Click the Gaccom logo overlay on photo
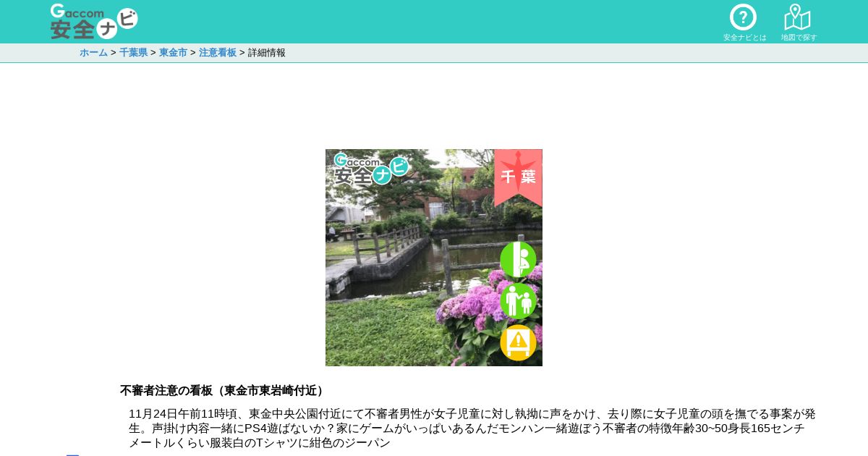868x456 pixels. 371,168
